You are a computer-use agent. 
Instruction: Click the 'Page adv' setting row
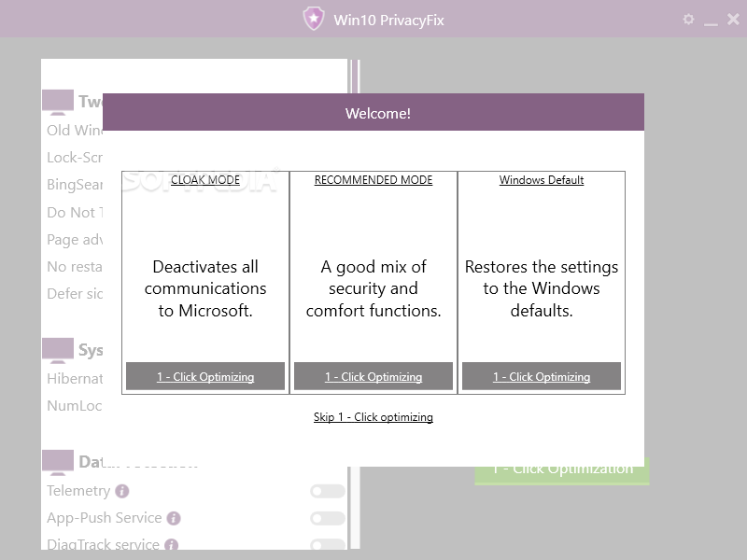click(75, 240)
